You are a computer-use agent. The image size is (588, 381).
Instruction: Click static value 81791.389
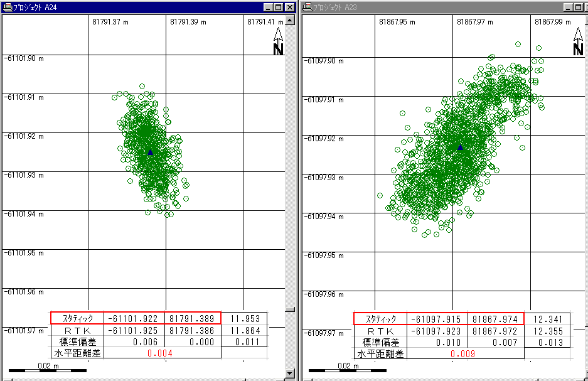pyautogui.click(x=192, y=319)
